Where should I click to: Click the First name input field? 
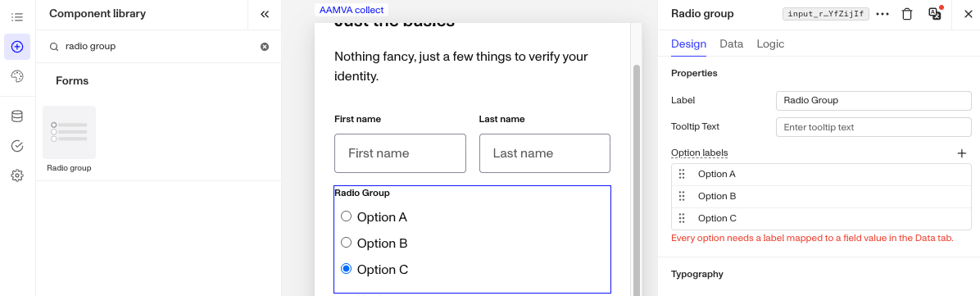[400, 153]
